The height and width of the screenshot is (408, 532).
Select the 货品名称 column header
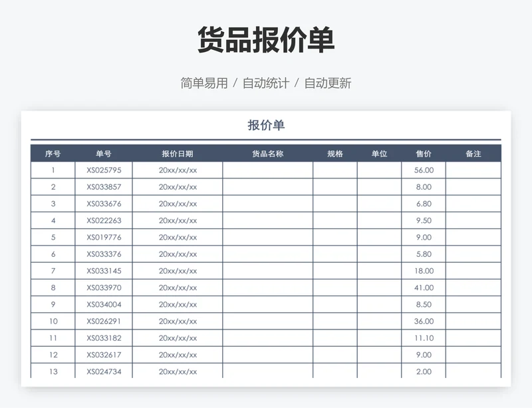tap(268, 154)
